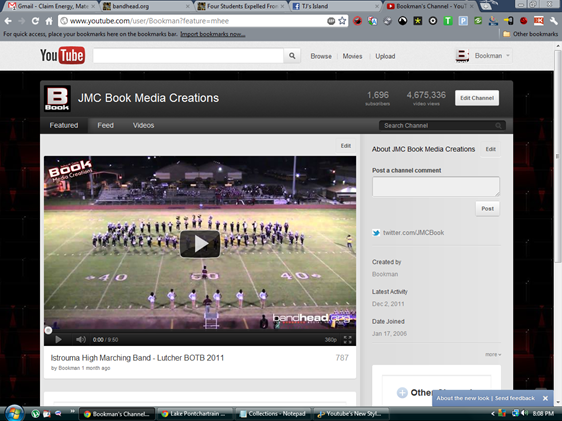The height and width of the screenshot is (421, 562).
Task: Click the search magnifier button on YouTube
Action: (292, 56)
